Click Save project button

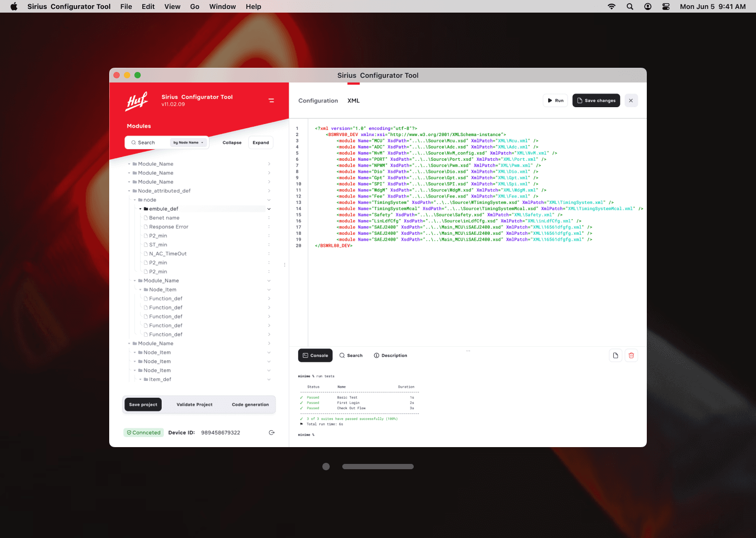(x=143, y=405)
